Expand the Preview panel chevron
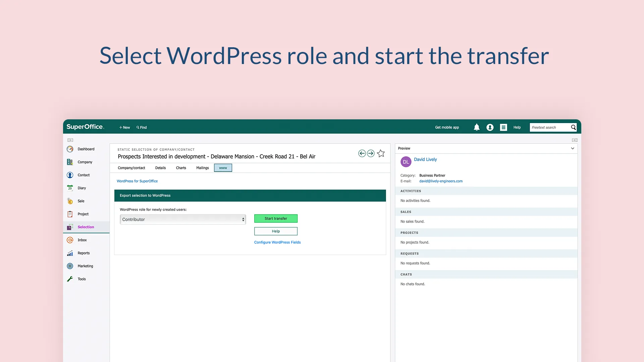This screenshot has width=644, height=362. click(x=573, y=148)
